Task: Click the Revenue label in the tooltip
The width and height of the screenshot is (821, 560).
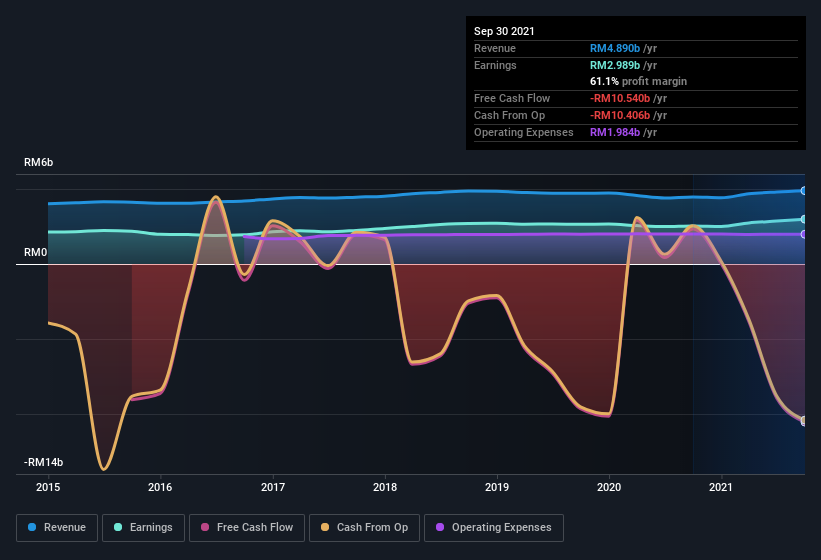Action: (495, 48)
